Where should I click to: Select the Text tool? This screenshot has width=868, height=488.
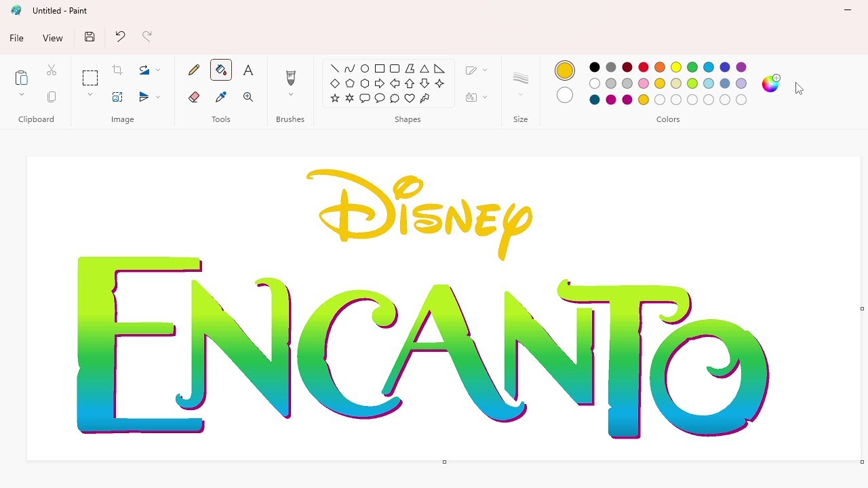[x=248, y=70]
